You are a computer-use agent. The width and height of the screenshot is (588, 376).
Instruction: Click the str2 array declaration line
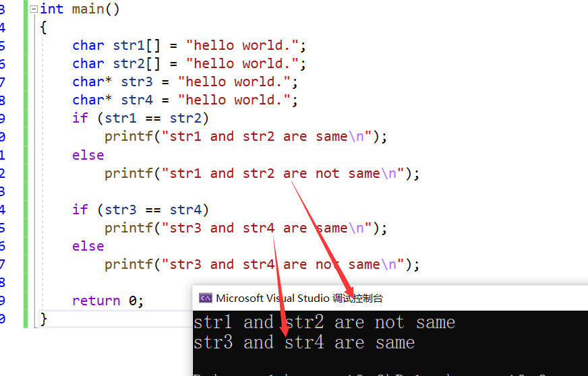click(x=189, y=64)
